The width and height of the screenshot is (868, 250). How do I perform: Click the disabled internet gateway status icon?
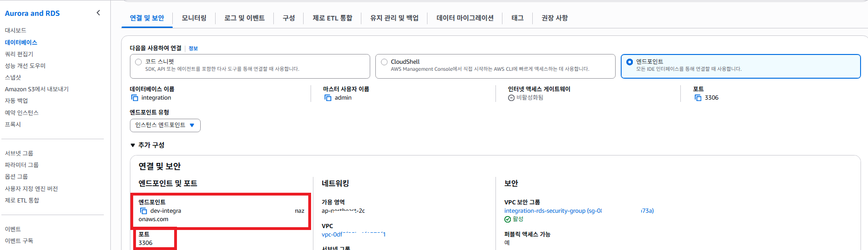click(511, 98)
